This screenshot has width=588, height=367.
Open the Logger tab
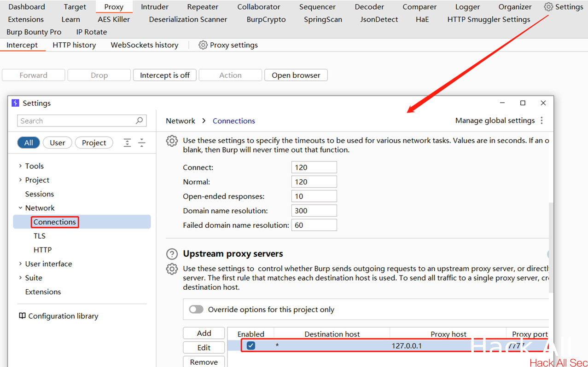point(467,7)
